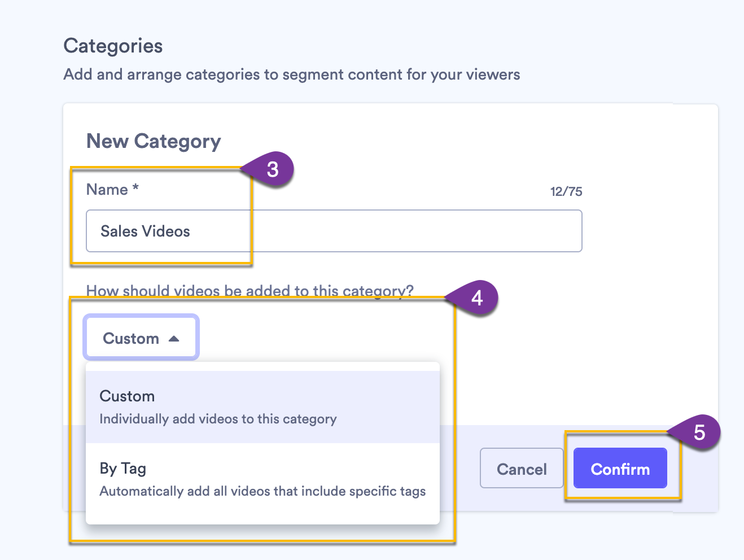Click the 12/75 character counter

coord(566,191)
